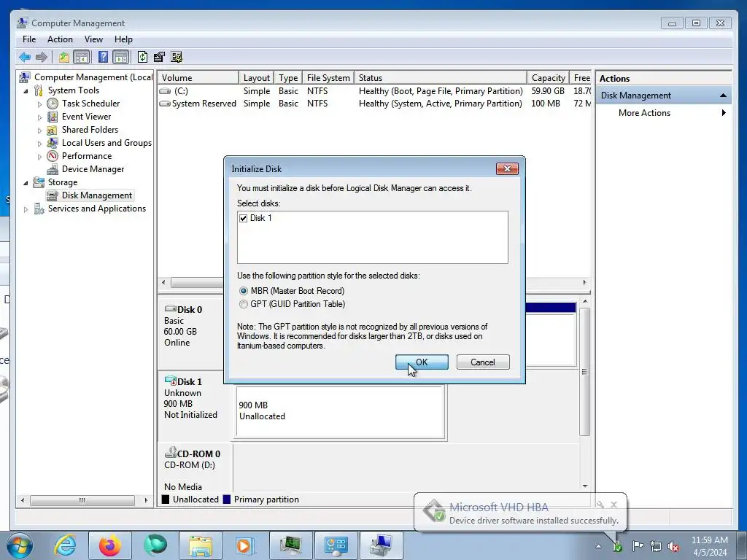Collapse the Disk Management actions section
Viewport: 747px width, 560px height.
coord(723,96)
